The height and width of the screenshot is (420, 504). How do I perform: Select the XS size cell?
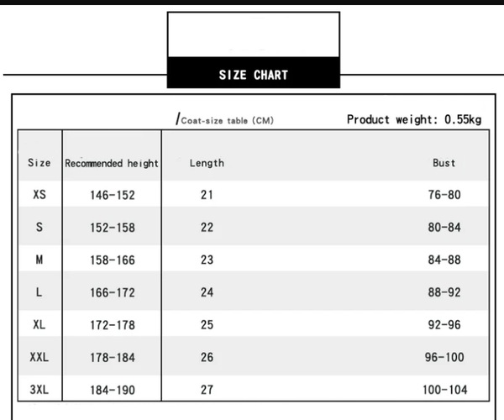pos(39,194)
